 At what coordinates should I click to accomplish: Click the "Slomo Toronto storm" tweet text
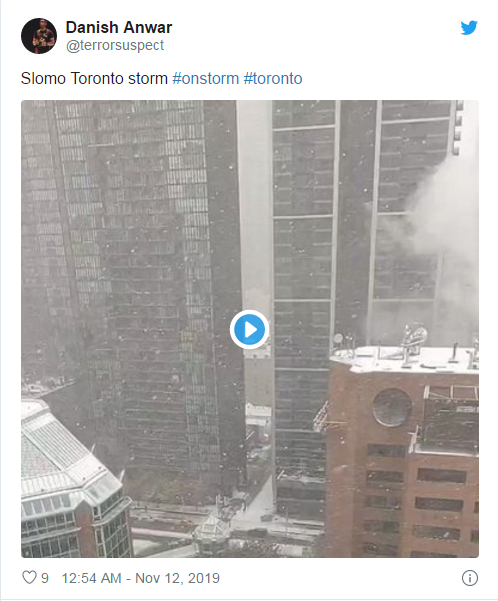point(94,79)
